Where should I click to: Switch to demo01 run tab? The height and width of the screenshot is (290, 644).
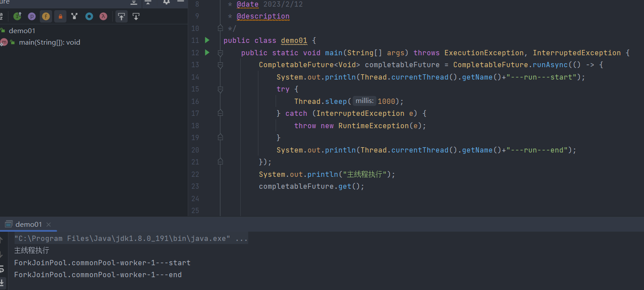pyautogui.click(x=29, y=225)
